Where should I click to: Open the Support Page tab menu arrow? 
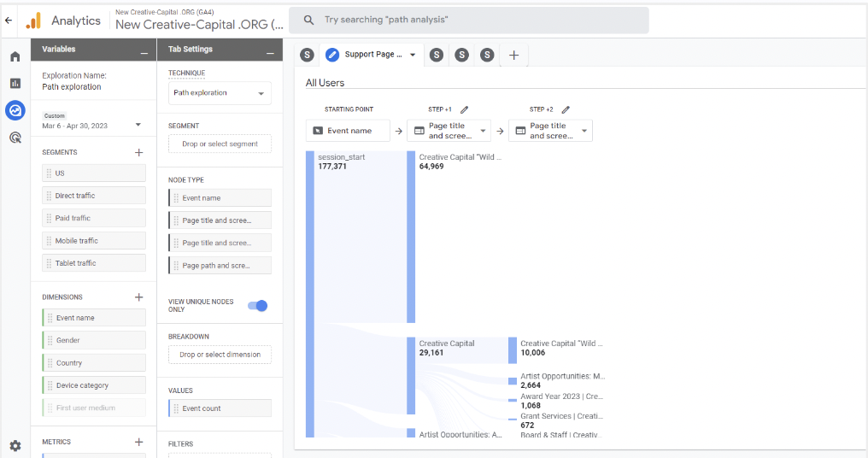point(413,55)
